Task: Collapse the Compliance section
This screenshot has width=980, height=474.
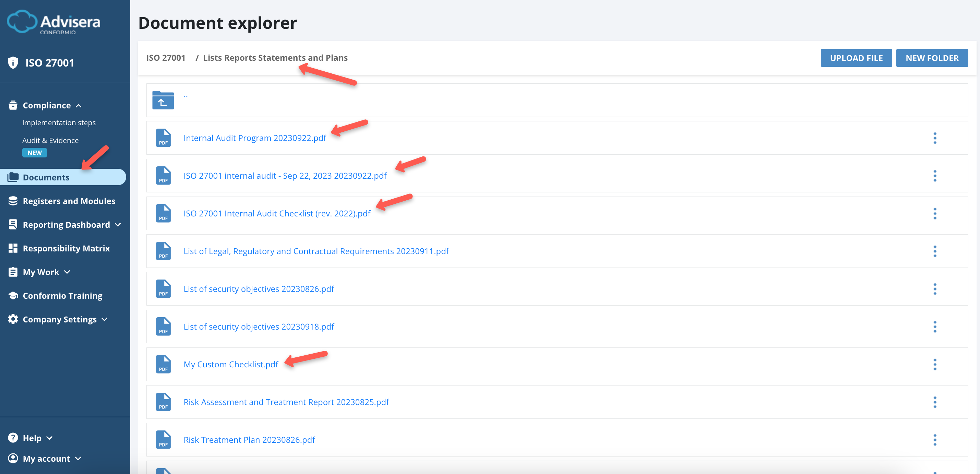Action: (79, 106)
